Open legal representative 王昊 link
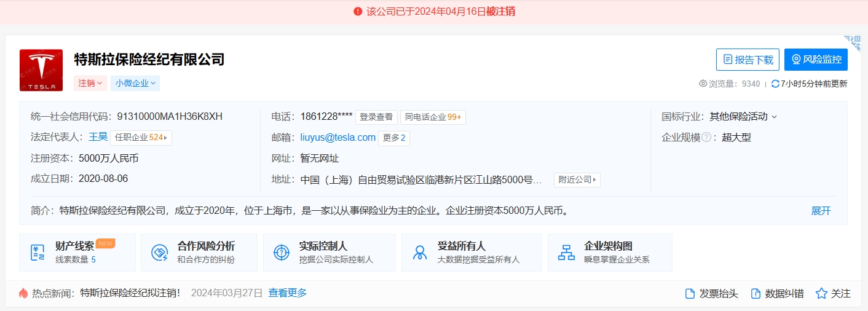Screen dimensions: 868x311 (x=98, y=137)
